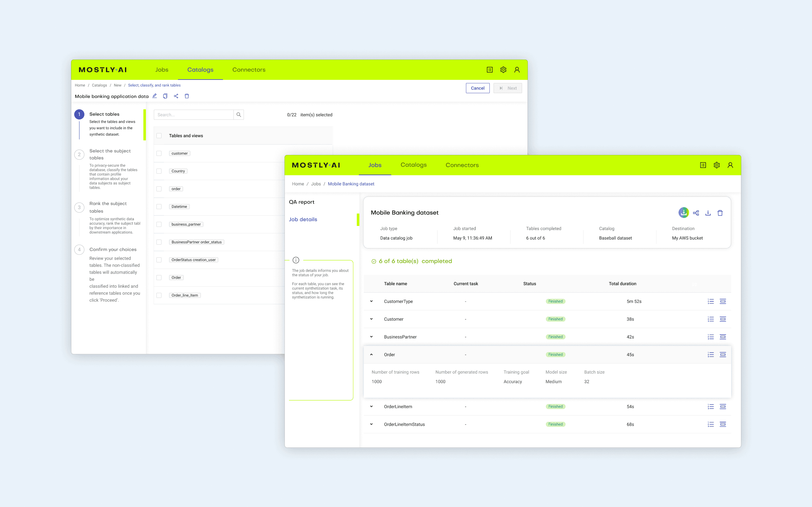
Task: Switch to Connectors tab in Jobs window
Action: [x=462, y=165]
